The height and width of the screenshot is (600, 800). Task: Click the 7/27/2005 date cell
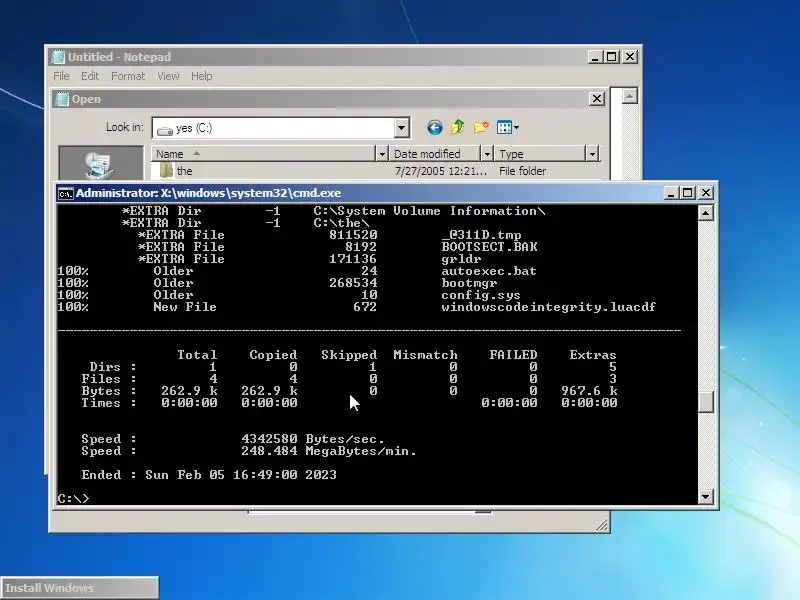[x=440, y=171]
